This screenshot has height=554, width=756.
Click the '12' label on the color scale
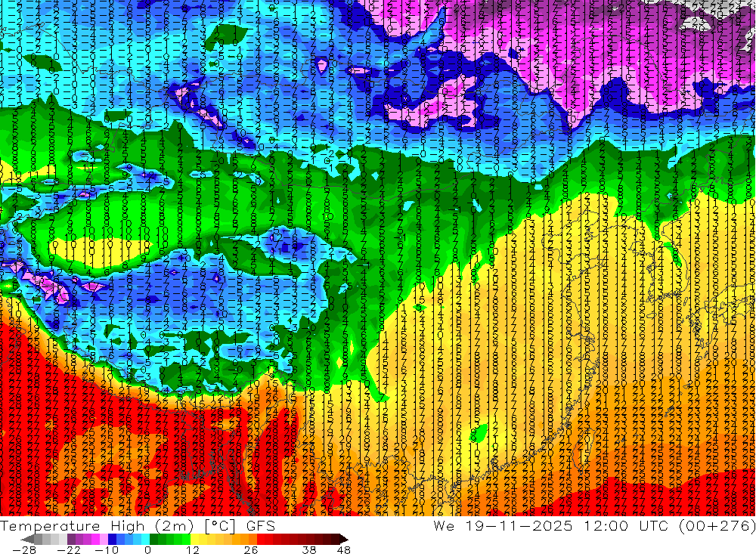point(193,550)
